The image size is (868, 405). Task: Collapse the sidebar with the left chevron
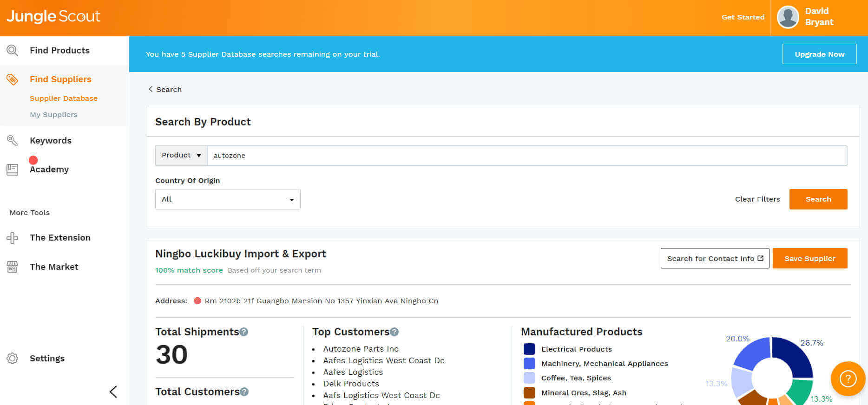(113, 392)
